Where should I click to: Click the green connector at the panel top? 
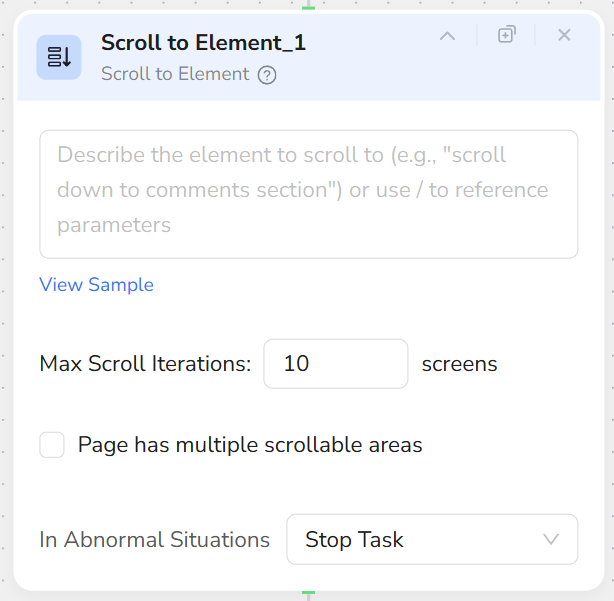click(309, 6)
